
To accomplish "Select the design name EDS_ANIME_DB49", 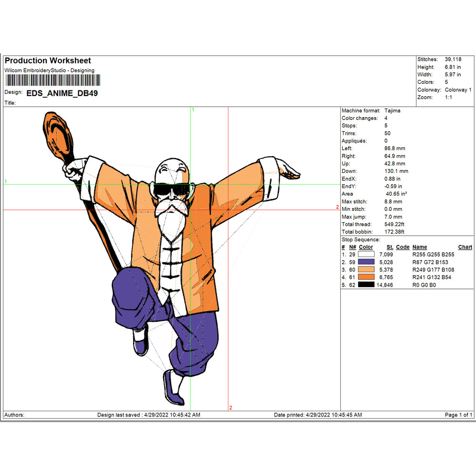I will tap(62, 93).
